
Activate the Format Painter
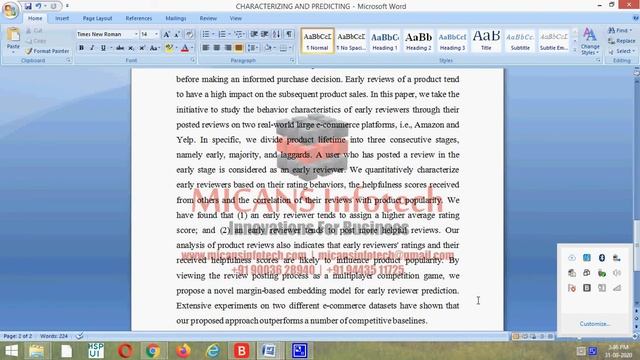tap(47, 51)
